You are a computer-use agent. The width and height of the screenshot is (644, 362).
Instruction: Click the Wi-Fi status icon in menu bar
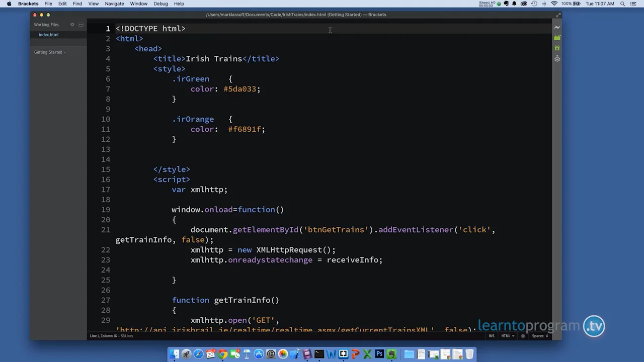point(554,4)
